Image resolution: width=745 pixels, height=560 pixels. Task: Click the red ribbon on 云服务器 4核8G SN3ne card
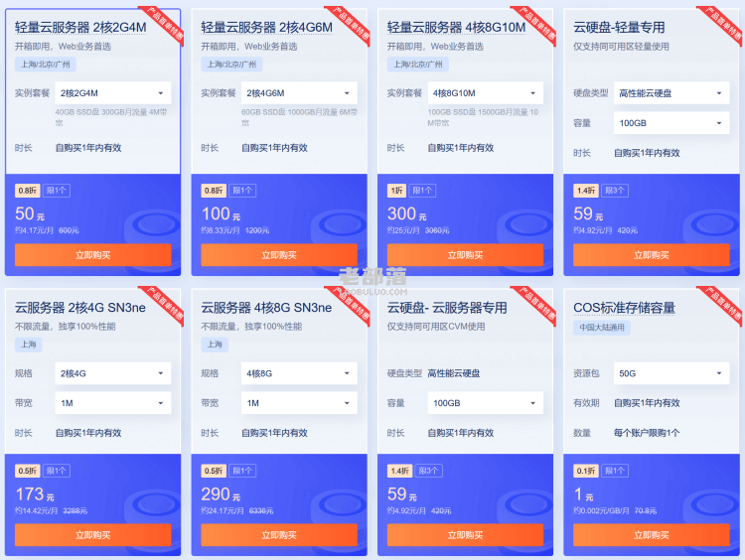coord(349,306)
